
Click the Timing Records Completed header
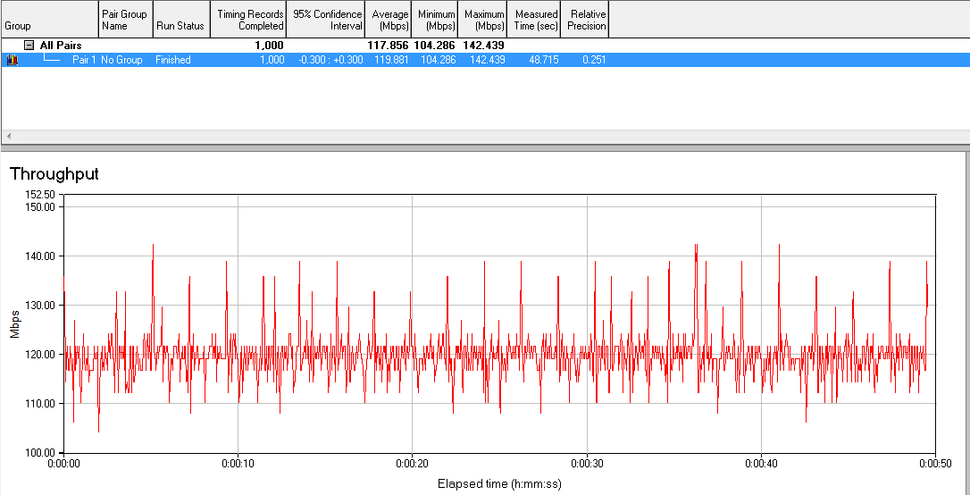click(248, 19)
